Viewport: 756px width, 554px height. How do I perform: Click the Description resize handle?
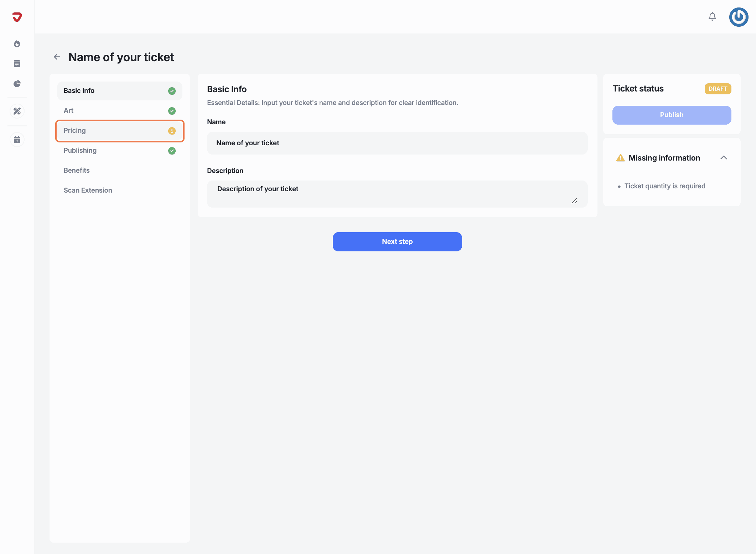574,201
